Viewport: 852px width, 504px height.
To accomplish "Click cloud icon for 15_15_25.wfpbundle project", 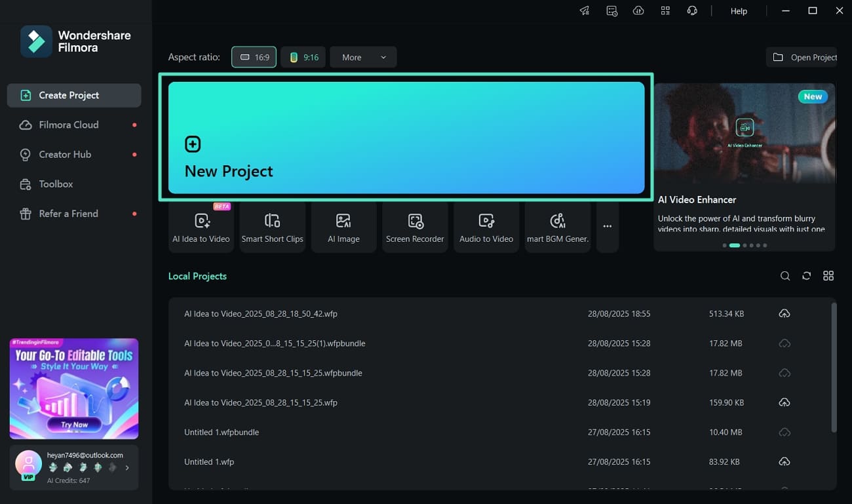I will [x=784, y=373].
